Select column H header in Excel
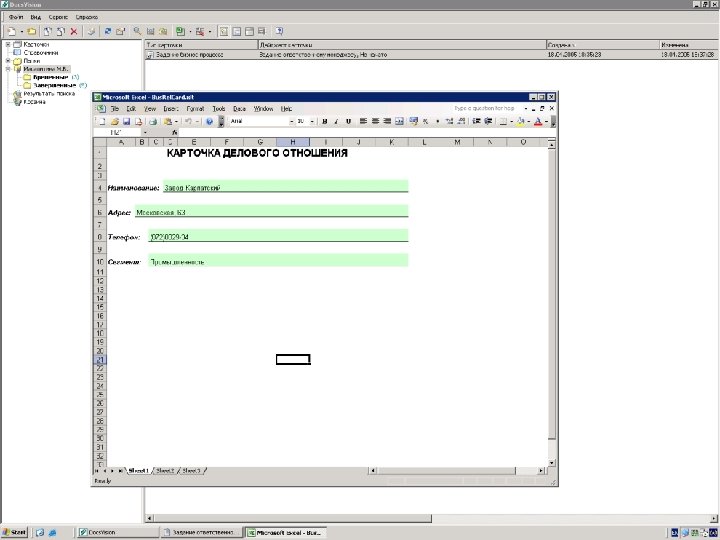This screenshot has height=540, width=720. coord(293,142)
